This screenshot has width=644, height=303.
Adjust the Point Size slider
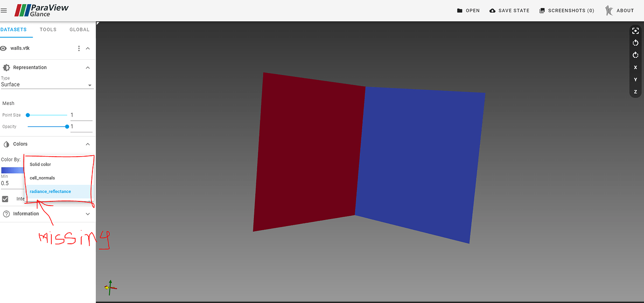tap(47, 115)
